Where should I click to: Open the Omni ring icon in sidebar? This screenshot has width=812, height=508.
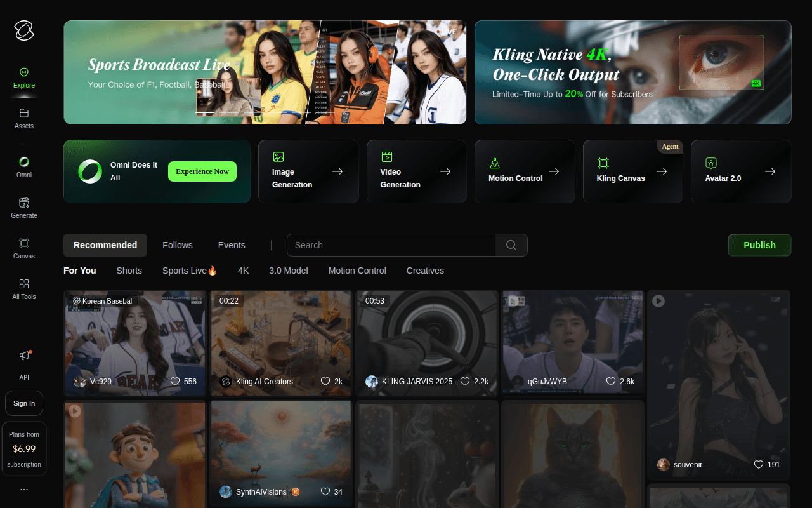click(x=24, y=162)
